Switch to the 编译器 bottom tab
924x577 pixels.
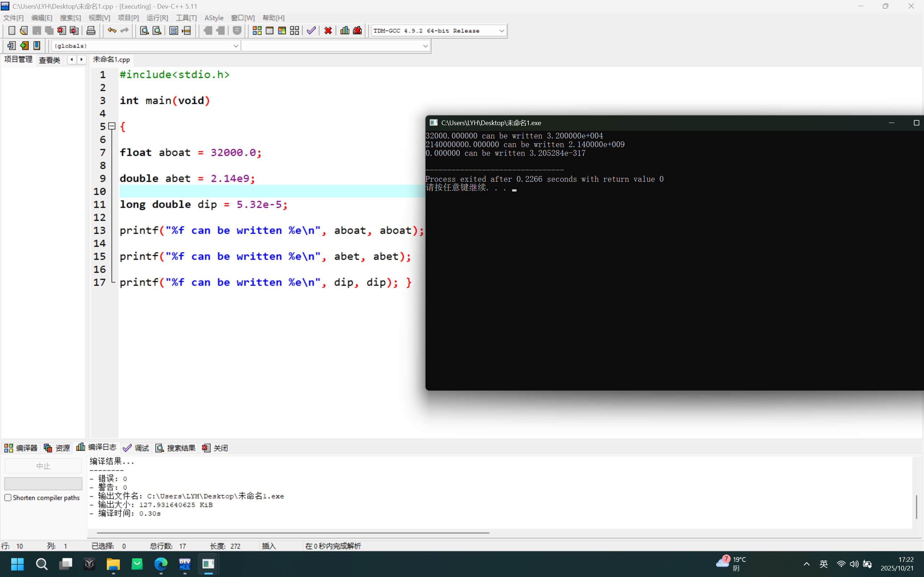tap(21, 448)
